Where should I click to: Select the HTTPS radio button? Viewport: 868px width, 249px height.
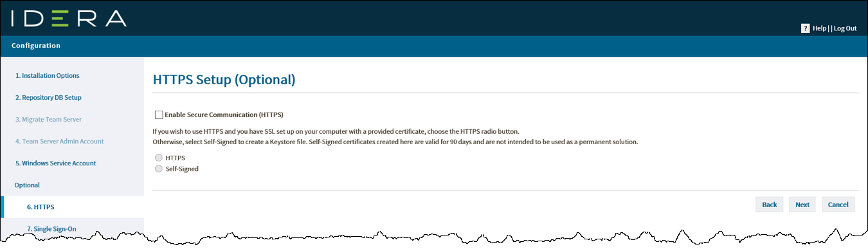tap(159, 158)
